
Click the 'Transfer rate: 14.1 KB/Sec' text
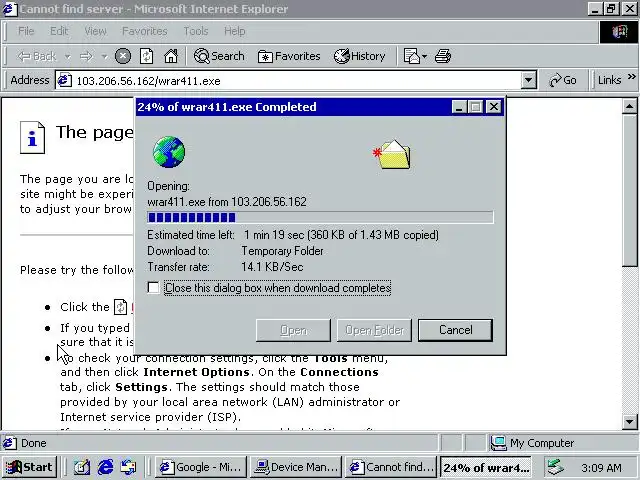tap(225, 267)
